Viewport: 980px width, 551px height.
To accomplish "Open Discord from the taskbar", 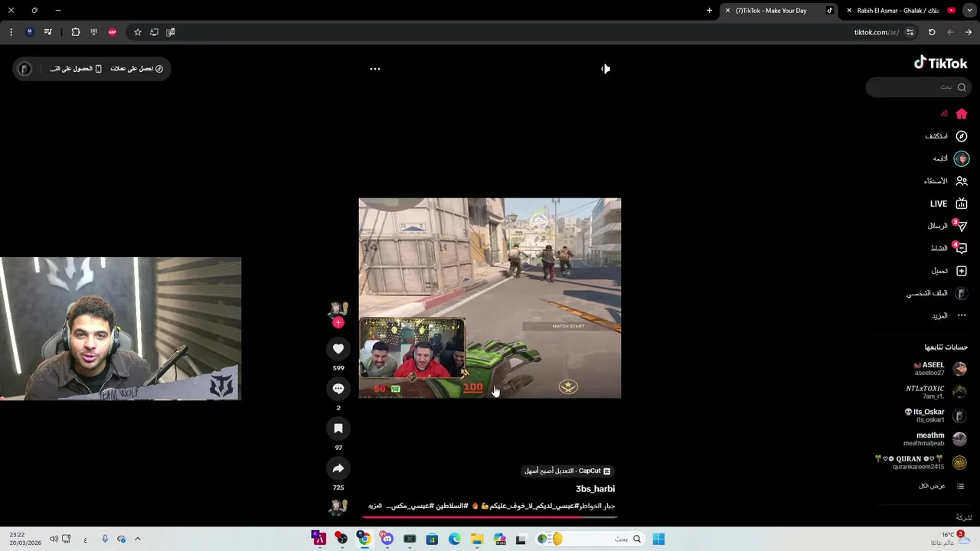I will pyautogui.click(x=387, y=539).
